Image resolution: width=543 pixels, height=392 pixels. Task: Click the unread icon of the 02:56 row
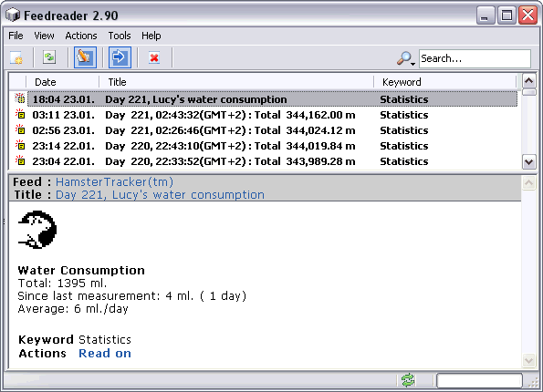pyautogui.click(x=20, y=129)
